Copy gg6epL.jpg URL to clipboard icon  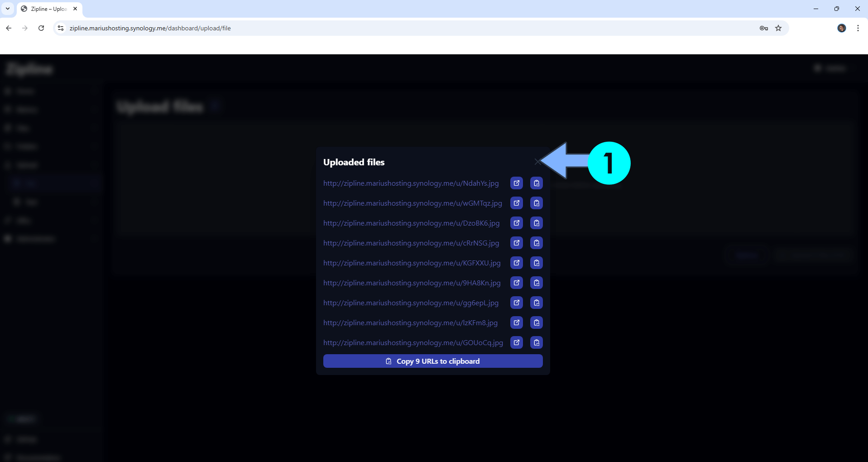[x=537, y=303]
